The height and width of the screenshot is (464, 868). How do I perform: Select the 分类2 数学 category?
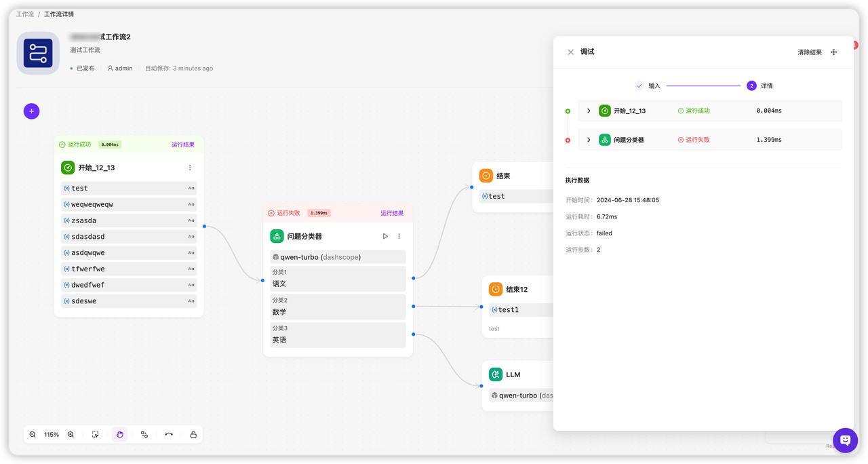(x=338, y=307)
